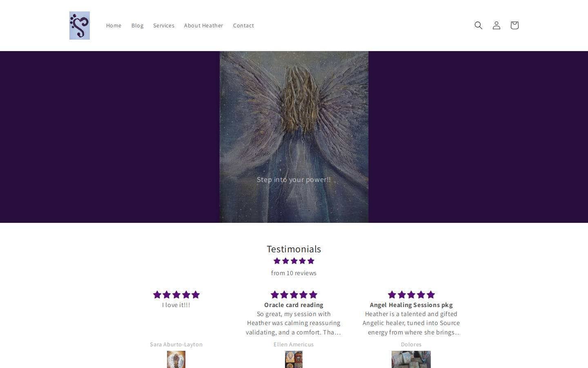Open the 'Angel Healing Sessions pkg' review title
The height and width of the screenshot is (368, 588).
411,305
